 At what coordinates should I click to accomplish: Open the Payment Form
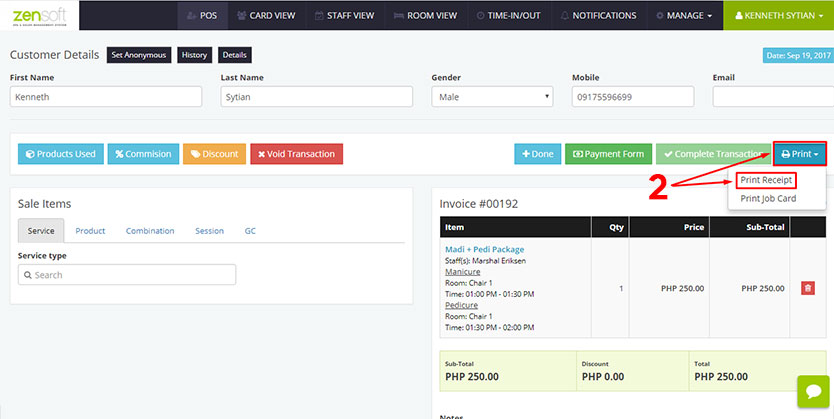click(608, 154)
